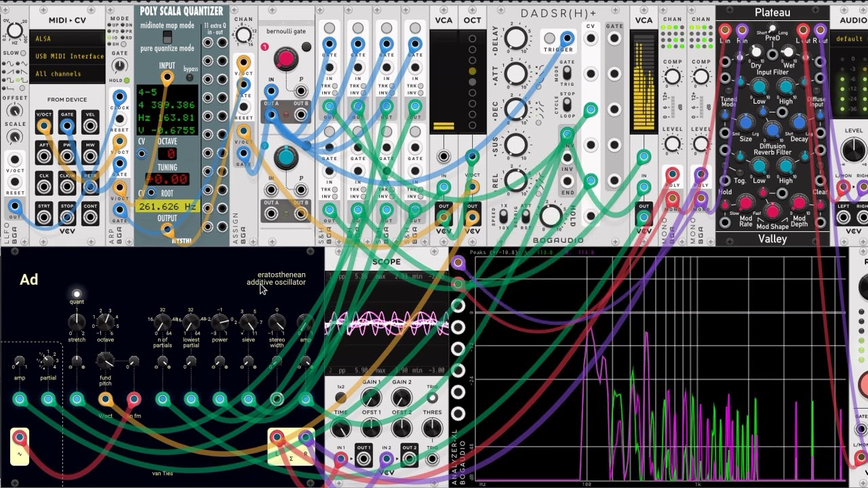868x488 pixels.
Task: Click the Mod Shape knob on Plateau
Action: pos(772,212)
